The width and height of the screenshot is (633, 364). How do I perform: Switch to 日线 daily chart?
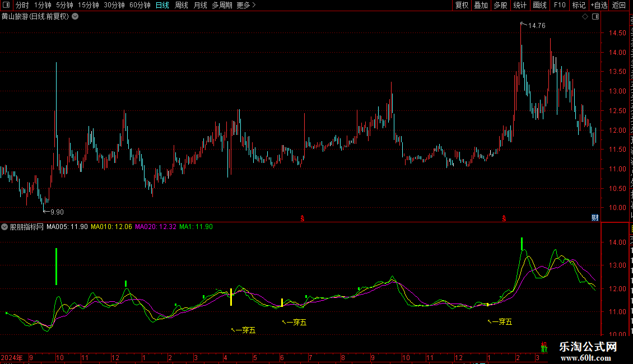pos(162,5)
